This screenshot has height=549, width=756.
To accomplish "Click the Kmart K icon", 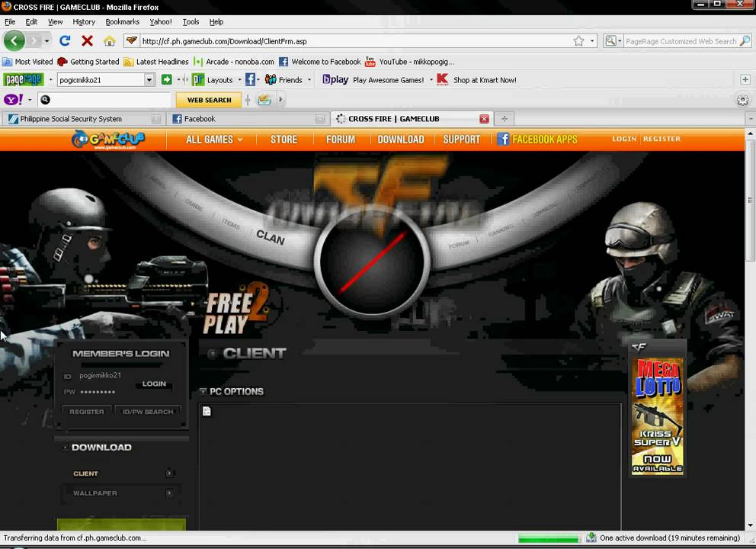I will tap(442, 79).
